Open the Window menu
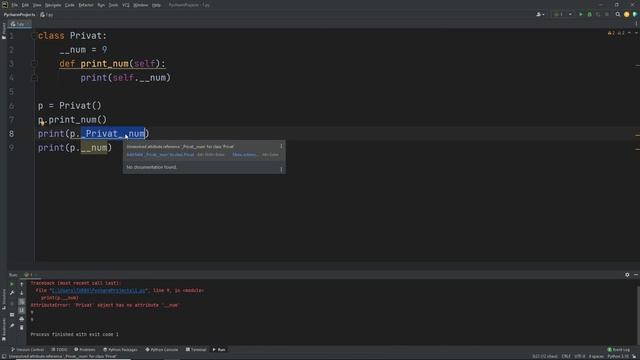The height and width of the screenshot is (360, 640). [x=141, y=5]
